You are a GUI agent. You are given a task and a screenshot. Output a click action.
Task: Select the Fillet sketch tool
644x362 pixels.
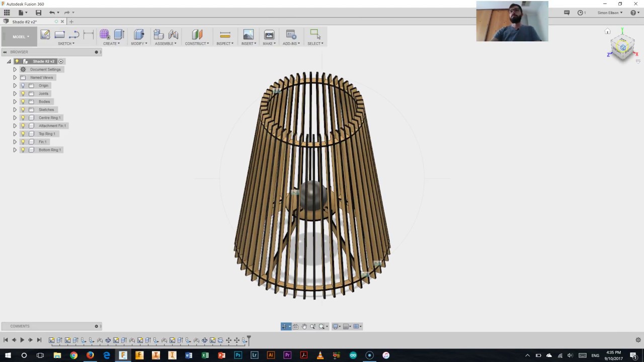tap(74, 34)
